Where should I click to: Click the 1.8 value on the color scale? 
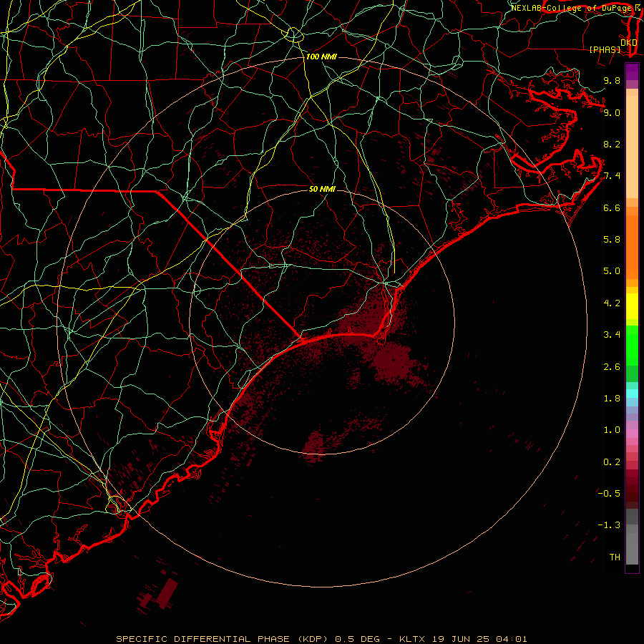(x=612, y=399)
